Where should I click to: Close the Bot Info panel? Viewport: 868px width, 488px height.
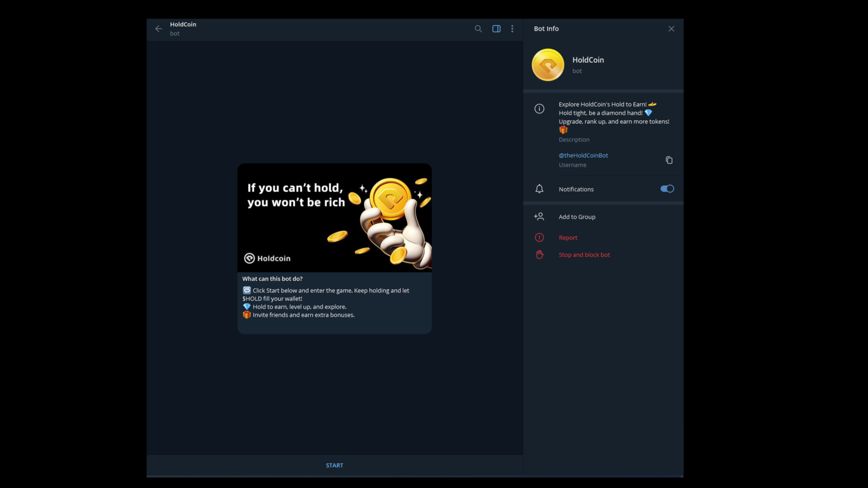click(x=671, y=28)
